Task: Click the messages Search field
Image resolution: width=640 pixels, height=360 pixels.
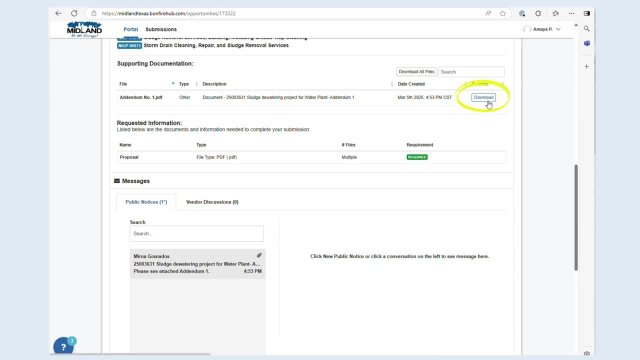Action: coord(197,233)
